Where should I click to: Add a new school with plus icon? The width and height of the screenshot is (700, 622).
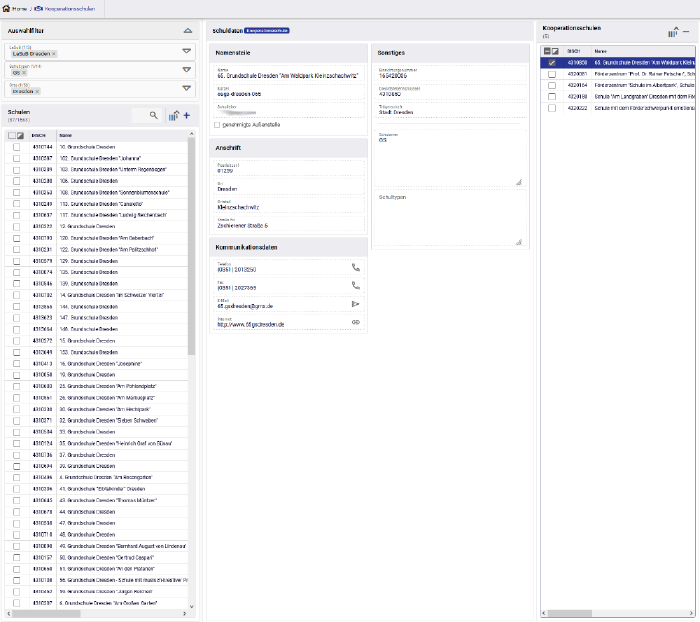(186, 116)
